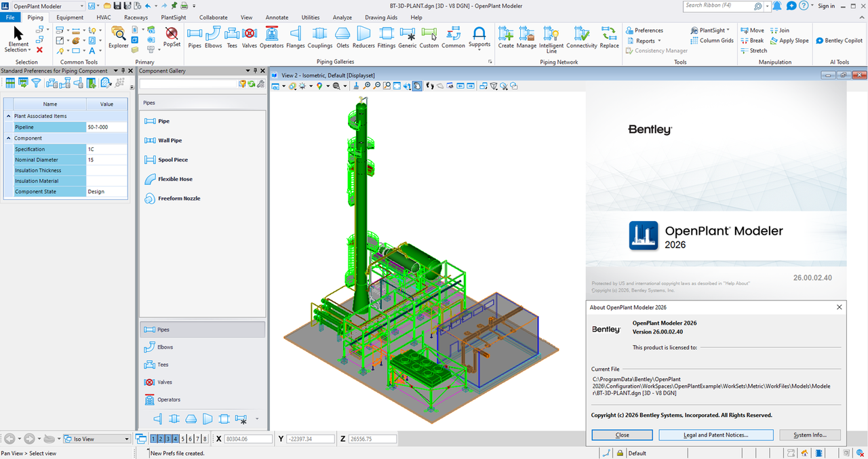Click Manage in Piping Network group
868x459 pixels.
click(526, 37)
